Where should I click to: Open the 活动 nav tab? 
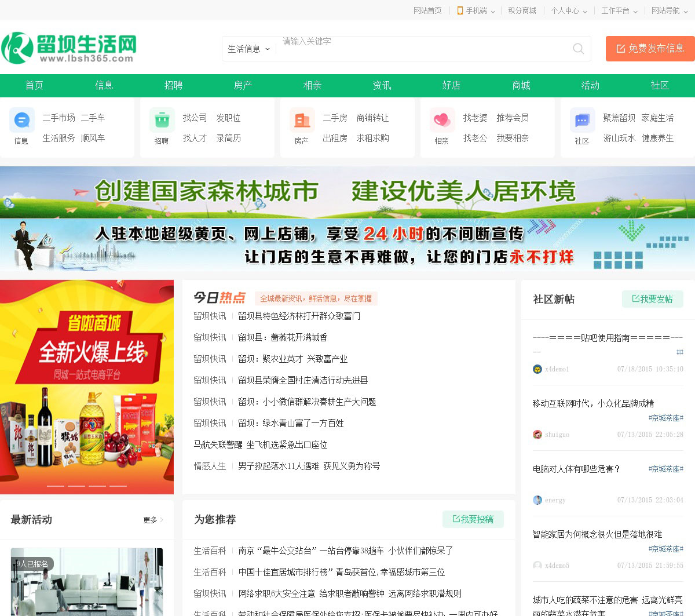click(590, 86)
